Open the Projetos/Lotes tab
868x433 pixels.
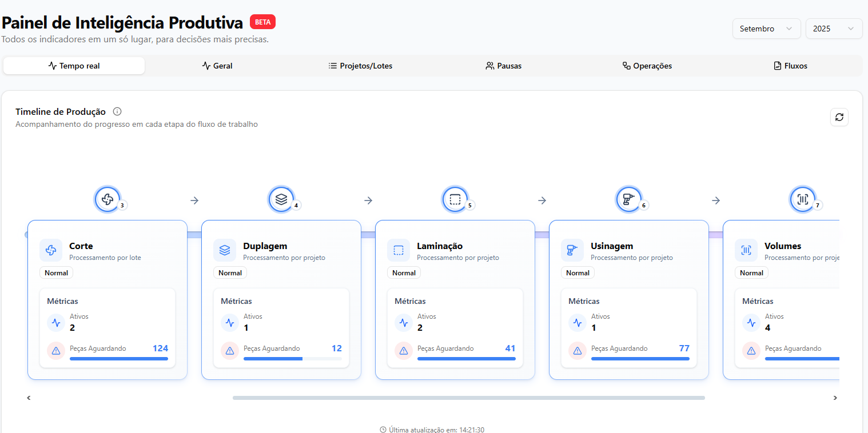360,66
